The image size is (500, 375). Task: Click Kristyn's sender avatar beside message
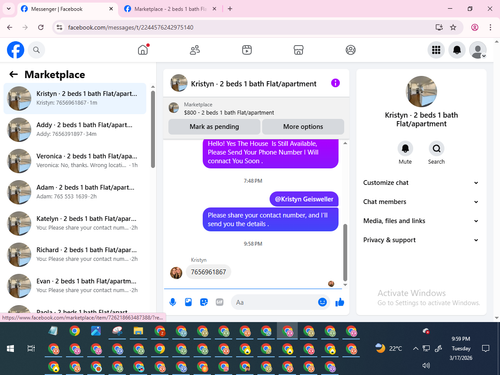tap(176, 273)
